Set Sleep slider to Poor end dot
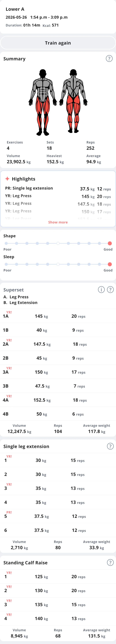 point(6,264)
